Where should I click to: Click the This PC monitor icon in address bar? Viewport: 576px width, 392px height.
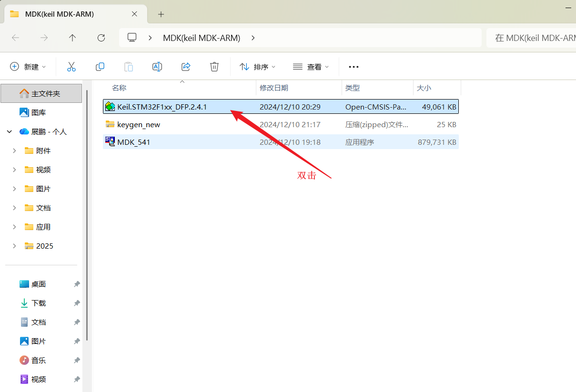point(132,38)
